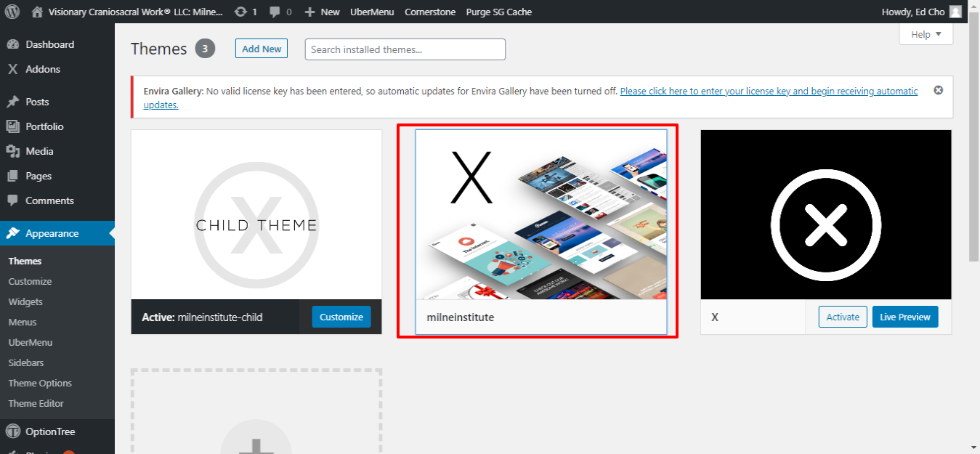980x454 pixels.
Task: Open the Dashboard gauge icon
Action: pos(12,44)
